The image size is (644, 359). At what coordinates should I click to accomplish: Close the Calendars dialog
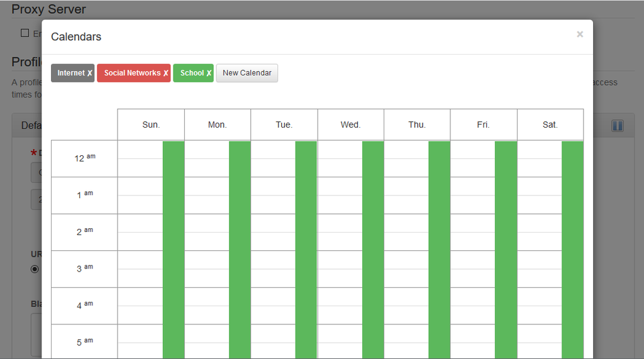580,35
